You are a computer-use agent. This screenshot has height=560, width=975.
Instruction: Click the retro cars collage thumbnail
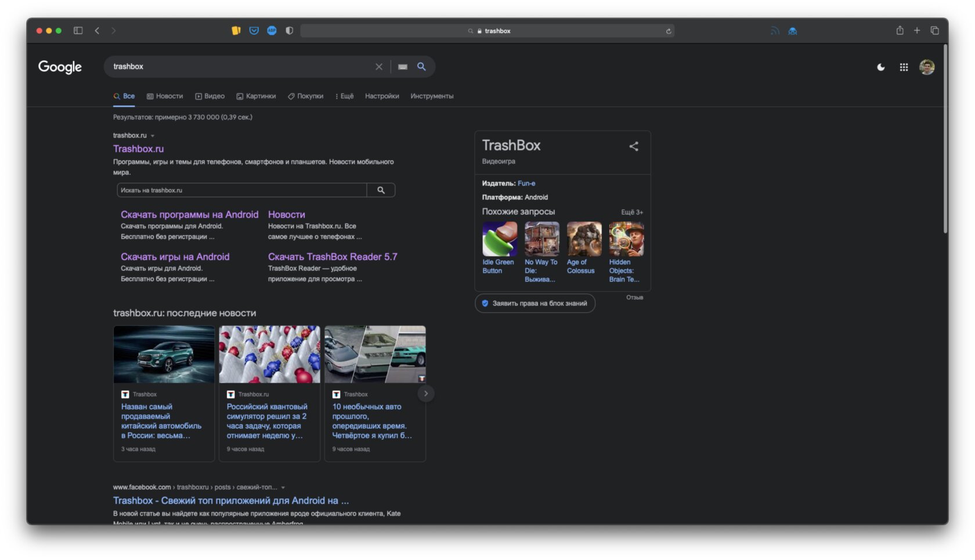375,354
